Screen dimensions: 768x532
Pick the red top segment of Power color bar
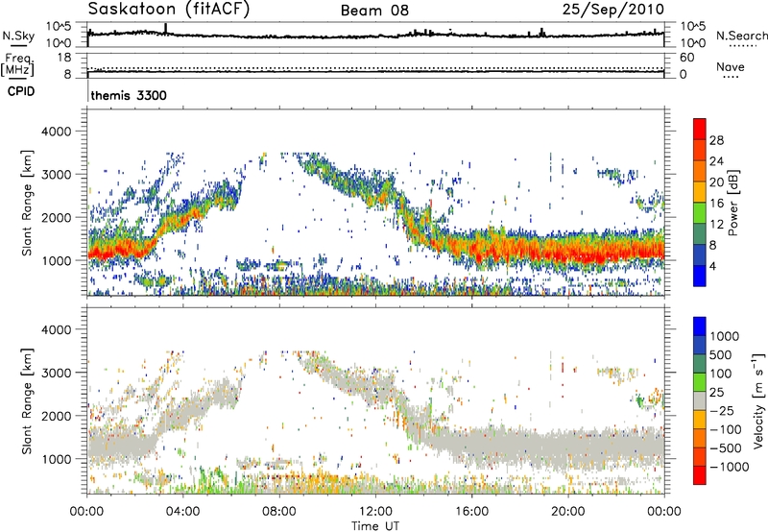pyautogui.click(x=700, y=130)
